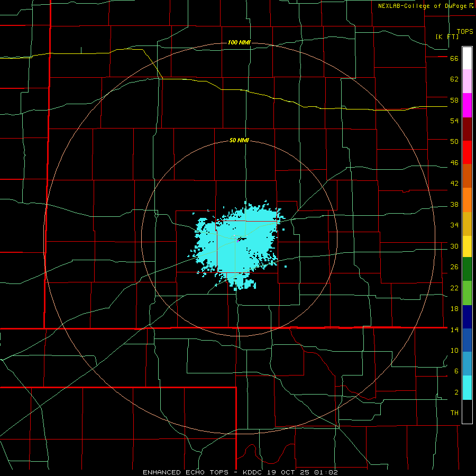Viewport: 476px width, 476px height.
Task: Click the medium blue 10-14 kft swatch
Action: 467,340
